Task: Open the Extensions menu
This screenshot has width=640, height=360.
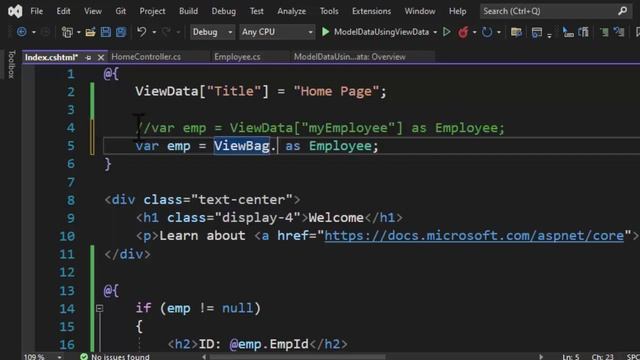Action: pos(371,11)
